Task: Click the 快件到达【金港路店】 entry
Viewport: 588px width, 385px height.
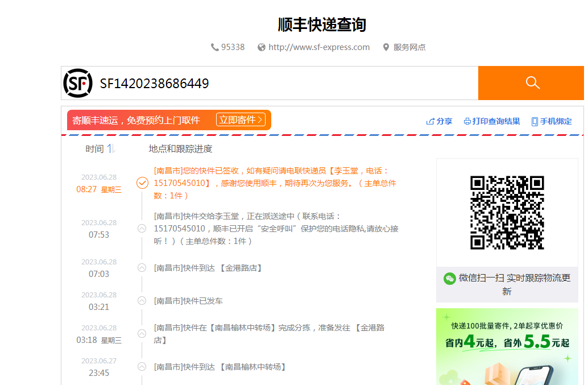Action: click(208, 268)
